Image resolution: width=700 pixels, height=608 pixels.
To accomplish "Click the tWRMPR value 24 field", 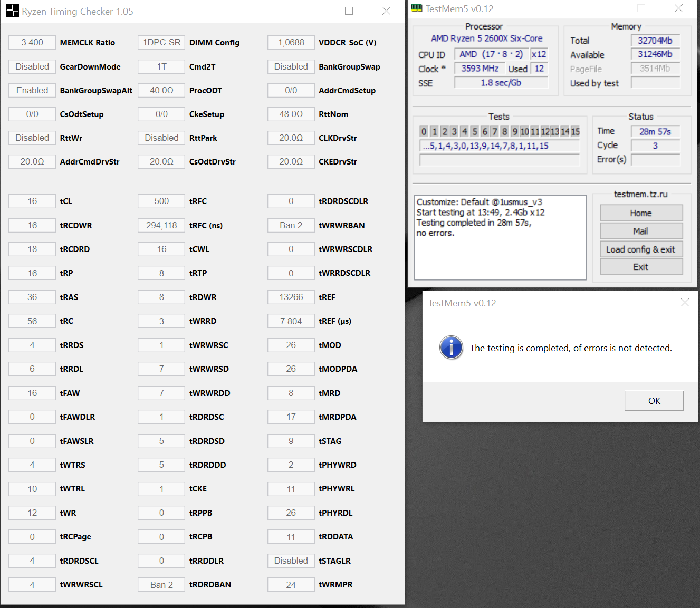I will tap(291, 584).
